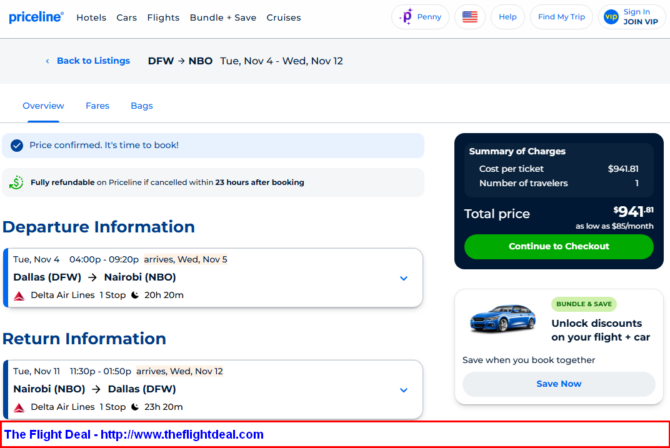
Task: Click the departure '1 Stop' label
Action: click(113, 295)
